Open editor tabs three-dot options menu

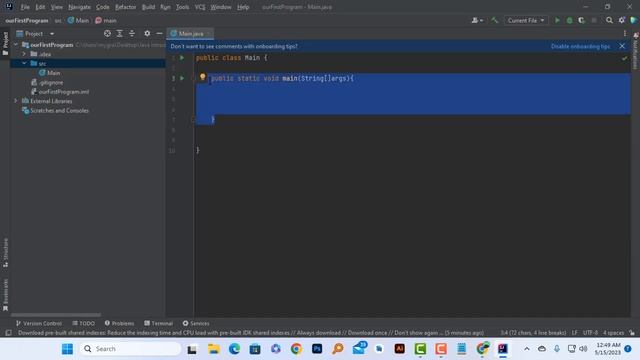point(625,33)
